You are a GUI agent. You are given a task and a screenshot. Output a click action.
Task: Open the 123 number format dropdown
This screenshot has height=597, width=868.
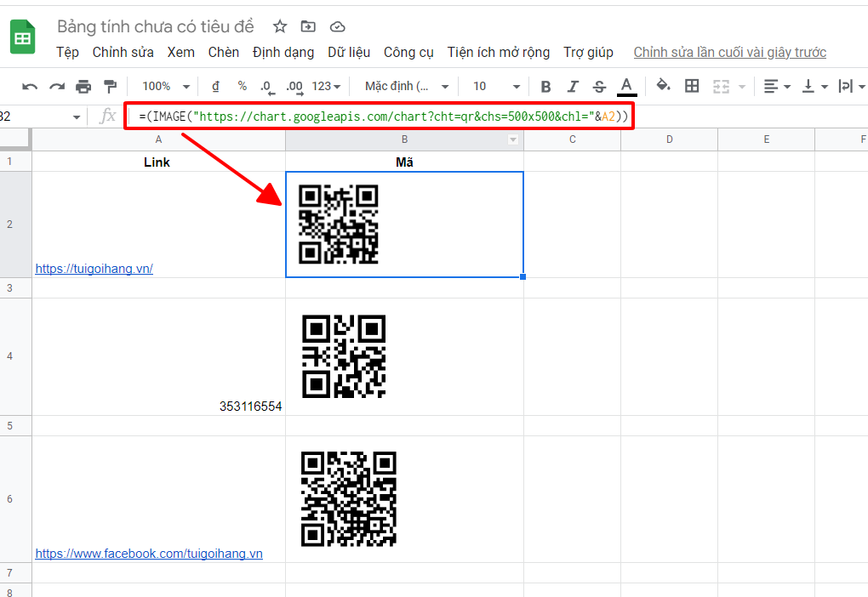[327, 86]
